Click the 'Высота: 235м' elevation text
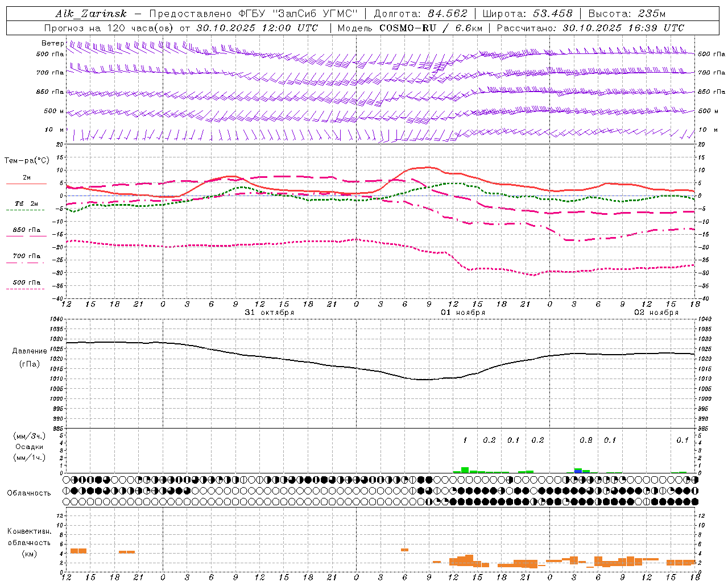The width and height of the screenshot is (728, 582). [627, 14]
